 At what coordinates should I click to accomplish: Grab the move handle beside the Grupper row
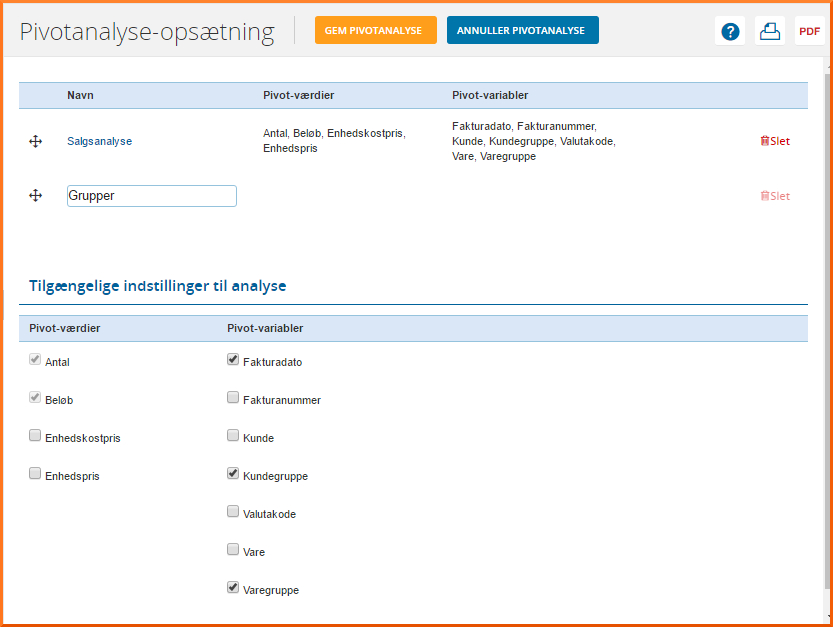coord(35,195)
